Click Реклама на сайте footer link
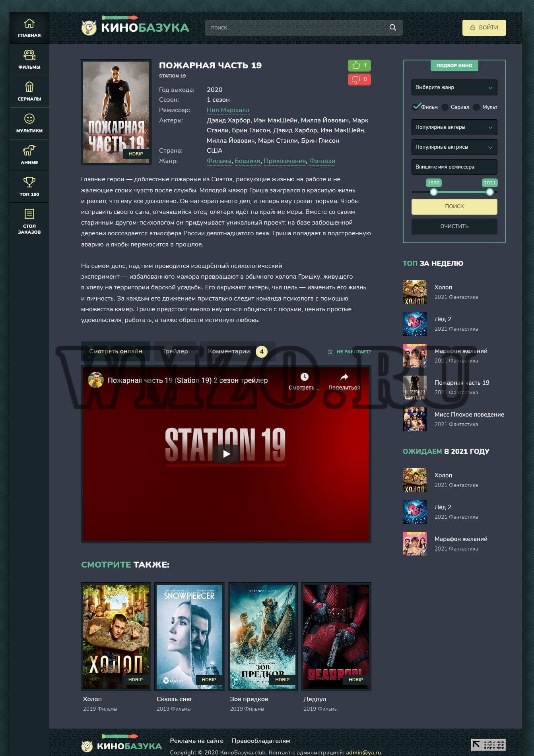 tap(196, 740)
